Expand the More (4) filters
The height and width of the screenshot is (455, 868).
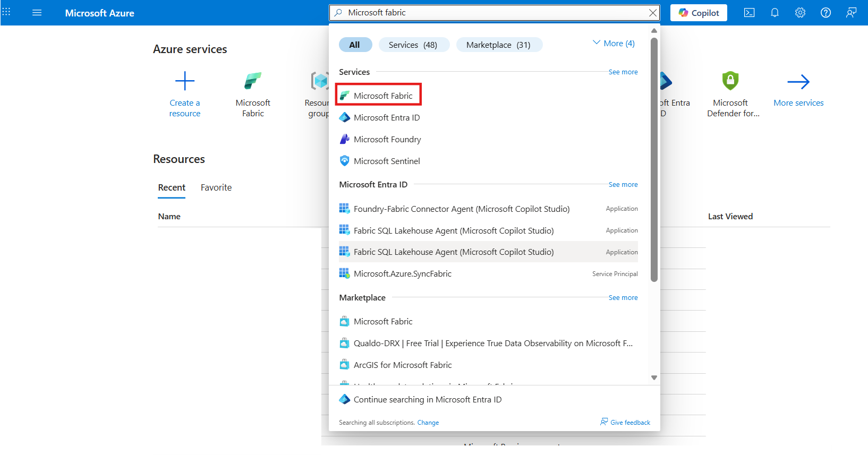pyautogui.click(x=614, y=44)
